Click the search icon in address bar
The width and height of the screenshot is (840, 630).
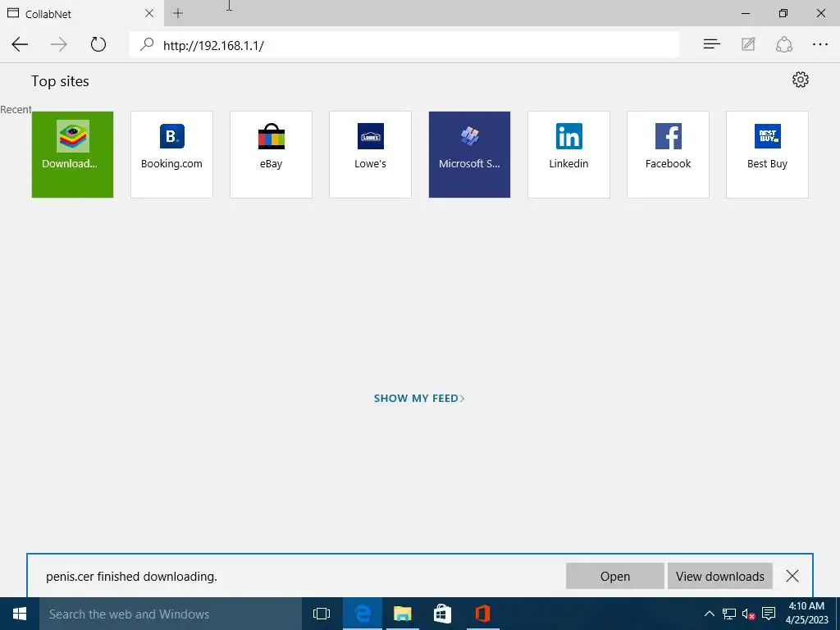coord(147,44)
